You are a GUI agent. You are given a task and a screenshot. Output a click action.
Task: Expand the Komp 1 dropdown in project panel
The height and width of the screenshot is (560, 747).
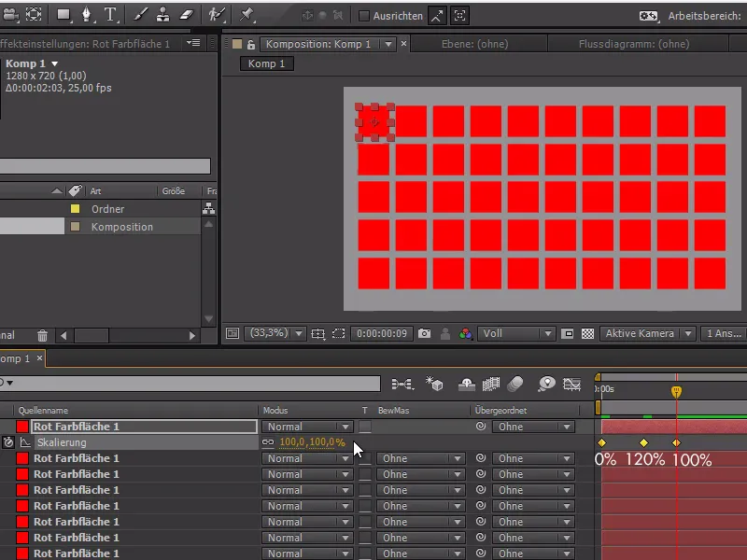(x=54, y=63)
